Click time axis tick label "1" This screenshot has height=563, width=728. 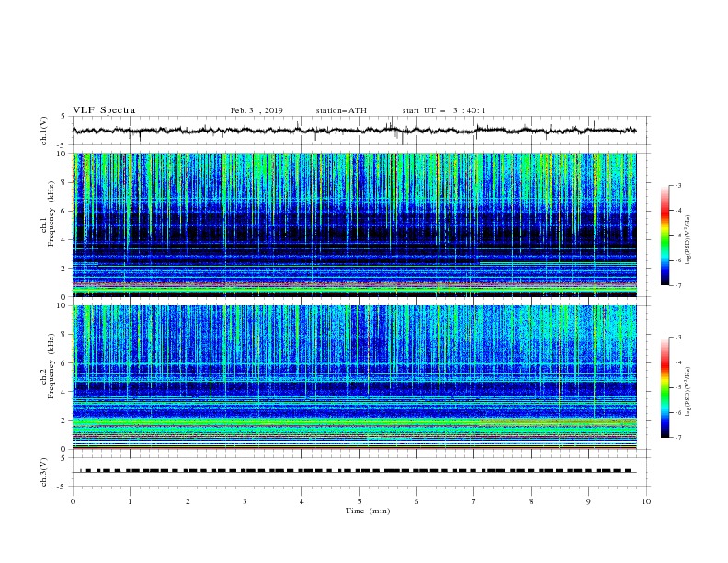130,501
